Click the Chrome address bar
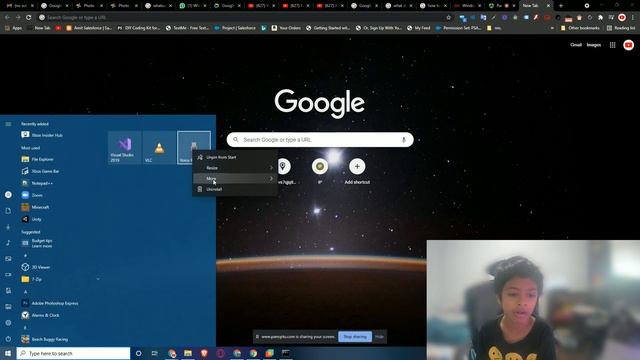Viewport: 640px width, 360px height. coord(245,18)
